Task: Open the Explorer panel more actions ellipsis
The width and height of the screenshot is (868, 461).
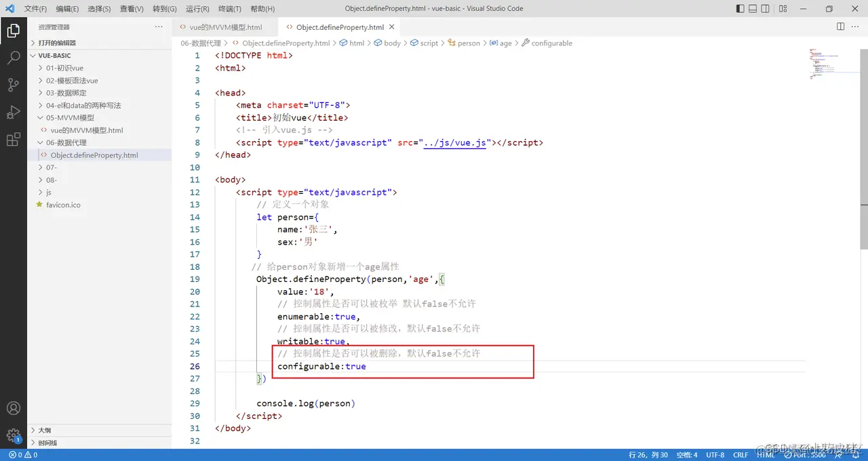Action: (x=159, y=26)
